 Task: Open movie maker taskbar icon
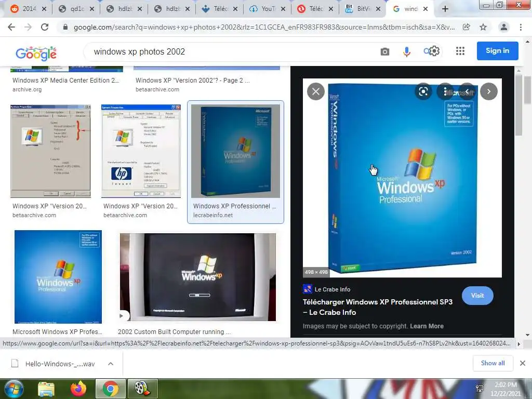(x=142, y=389)
